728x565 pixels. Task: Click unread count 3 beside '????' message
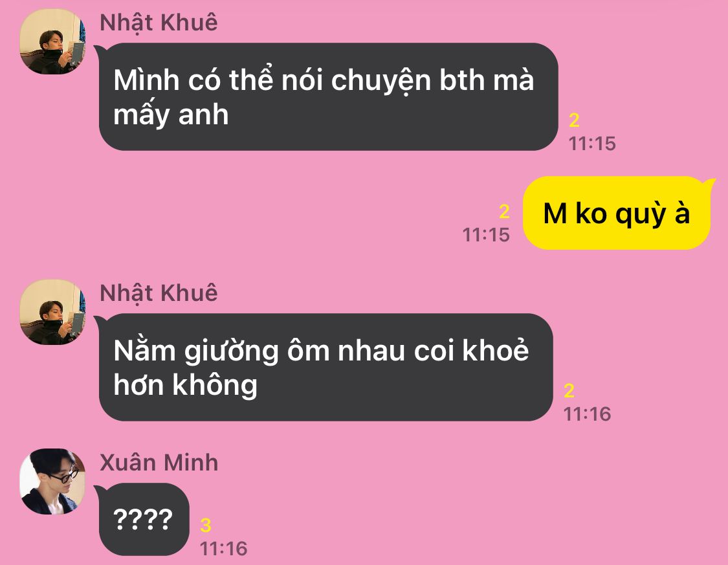(206, 526)
